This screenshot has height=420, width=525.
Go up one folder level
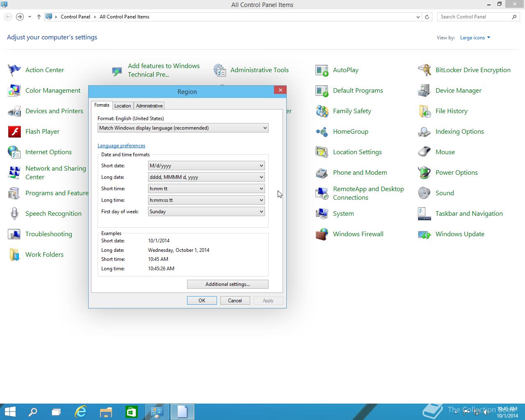(x=39, y=17)
